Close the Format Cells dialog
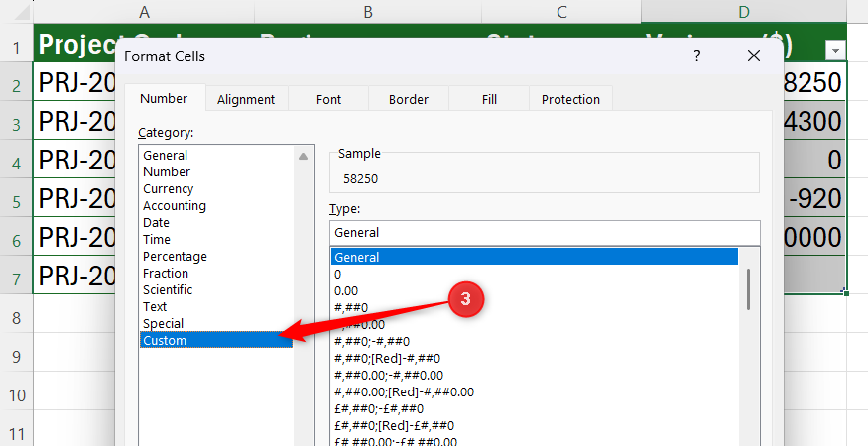 753,56
